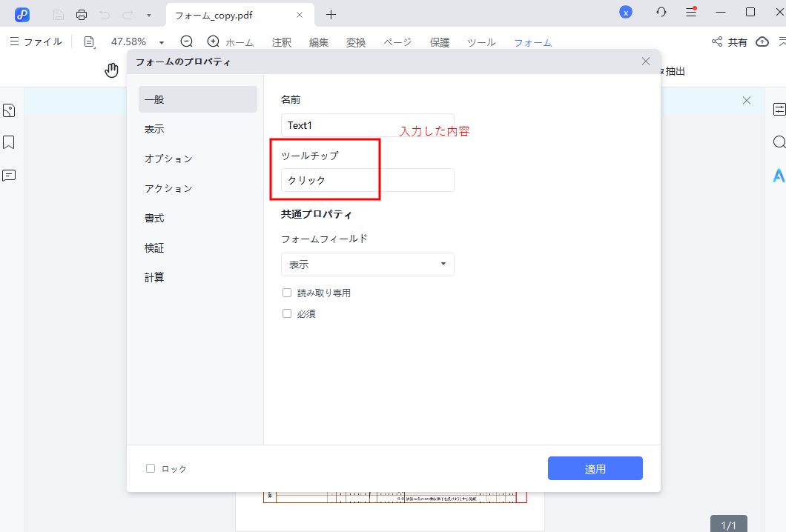This screenshot has width=786, height=532.
Task: Check the 必須 checkbox
Action: pos(287,313)
